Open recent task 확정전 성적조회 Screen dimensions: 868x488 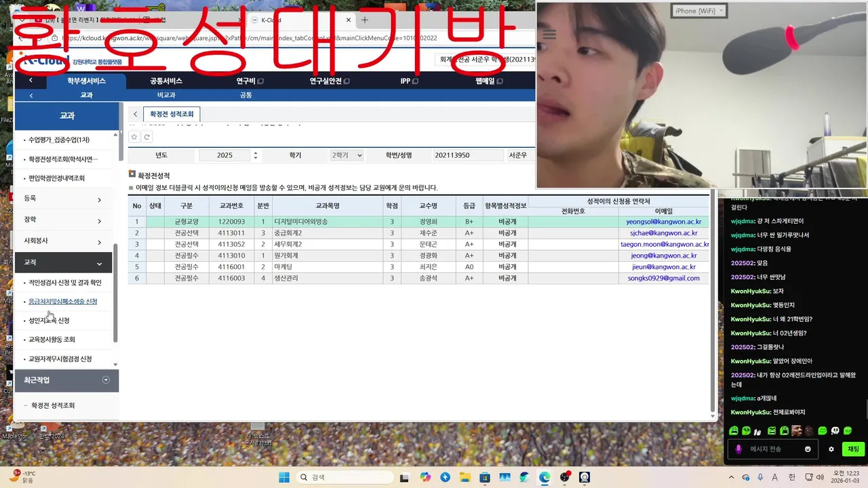pyautogui.click(x=53, y=405)
